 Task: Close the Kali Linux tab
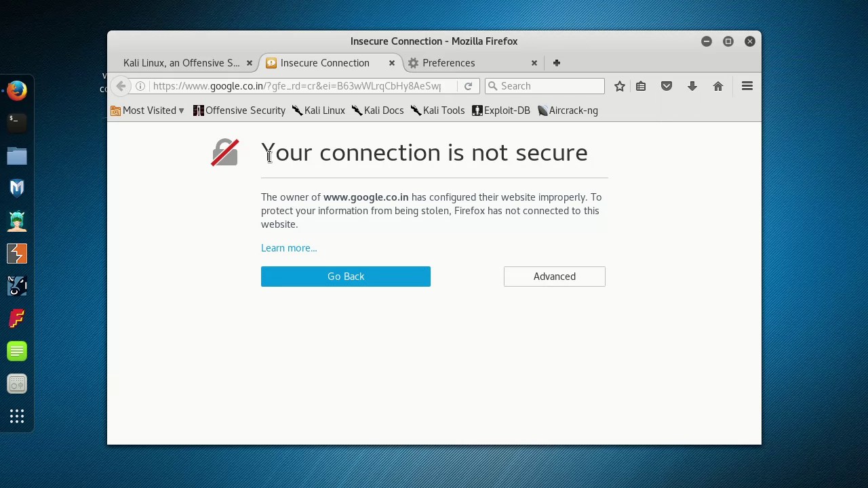tap(249, 63)
